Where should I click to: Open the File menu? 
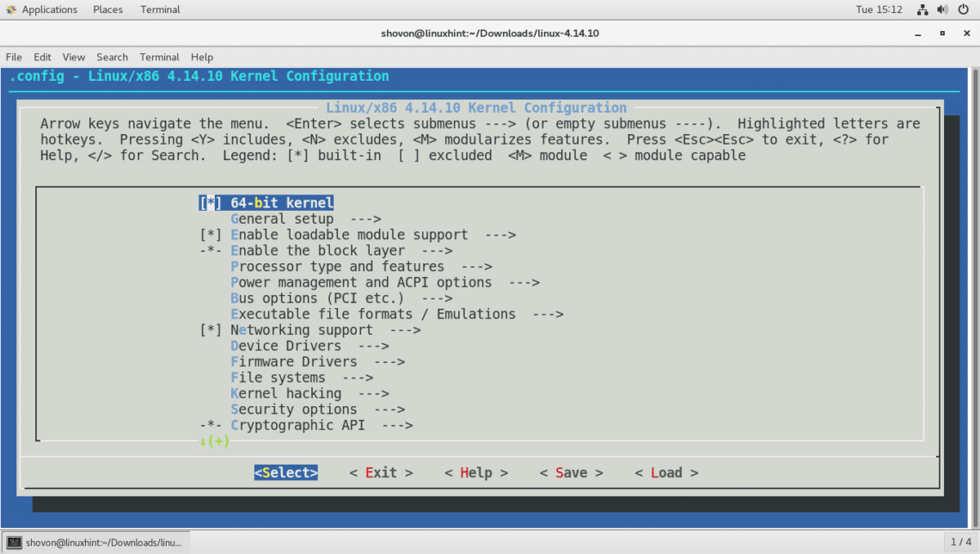pos(14,57)
